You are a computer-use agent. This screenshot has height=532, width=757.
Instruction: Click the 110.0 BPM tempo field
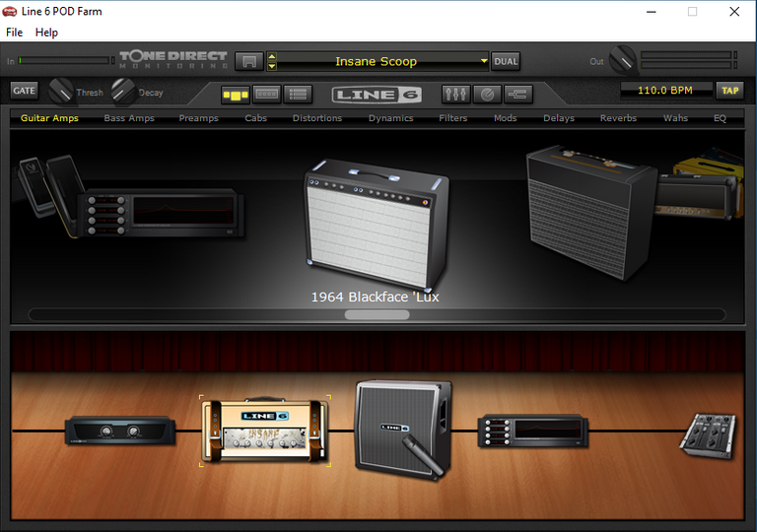665,90
